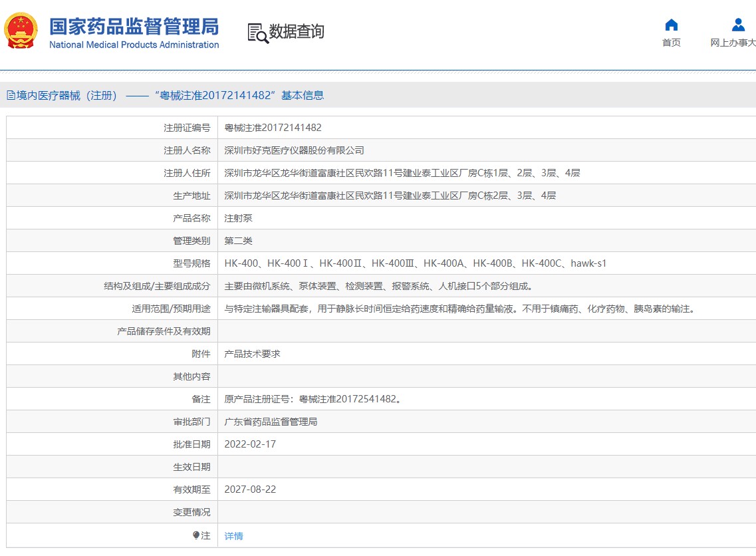
Task: Click 网上办事大厅 text label
Action: tap(733, 43)
